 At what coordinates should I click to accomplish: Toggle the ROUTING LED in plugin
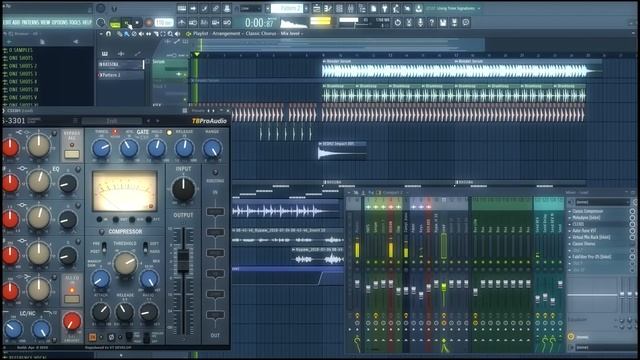215,173
